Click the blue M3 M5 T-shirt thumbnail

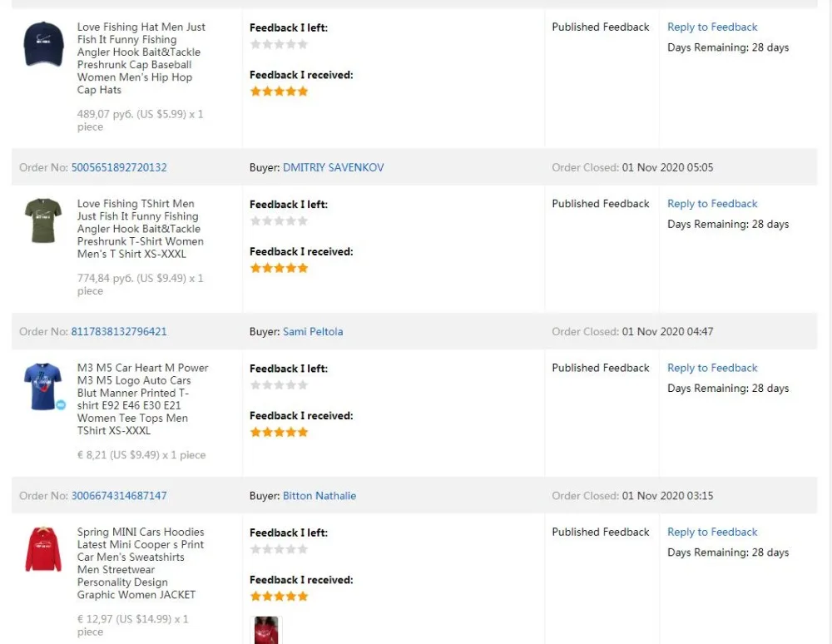click(x=42, y=385)
